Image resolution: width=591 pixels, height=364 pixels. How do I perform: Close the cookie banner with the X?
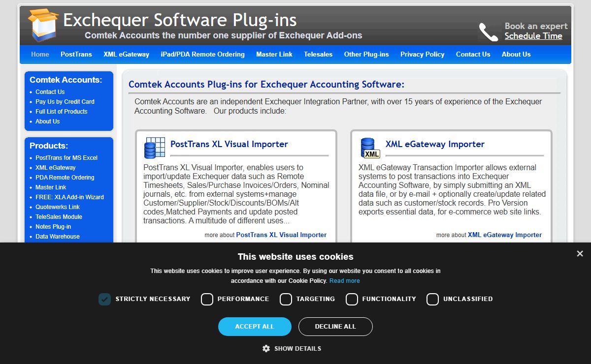(x=580, y=254)
